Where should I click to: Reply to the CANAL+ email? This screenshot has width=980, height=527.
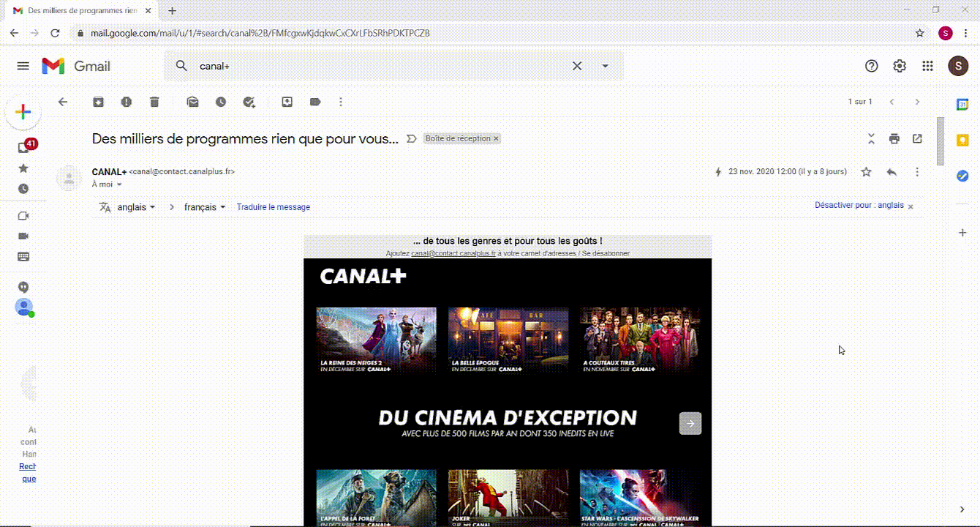(892, 172)
